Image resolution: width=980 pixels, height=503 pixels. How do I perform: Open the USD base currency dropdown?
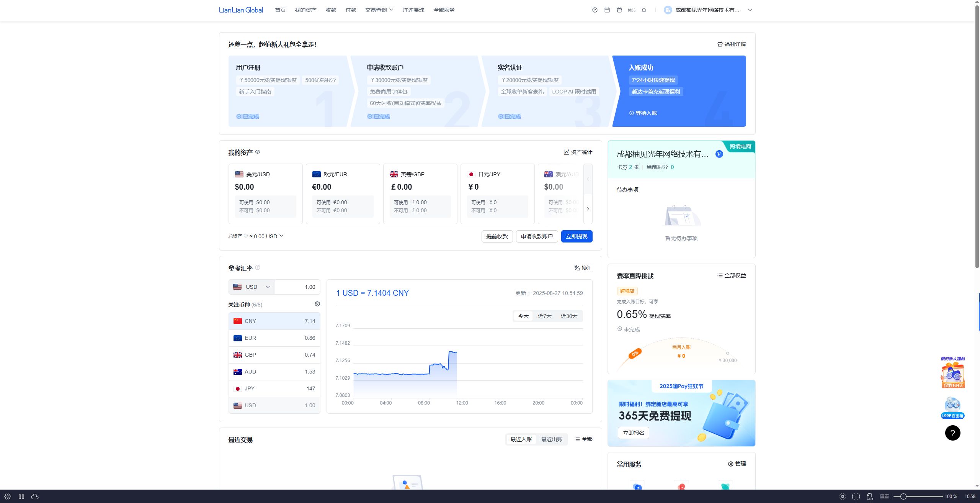click(252, 287)
